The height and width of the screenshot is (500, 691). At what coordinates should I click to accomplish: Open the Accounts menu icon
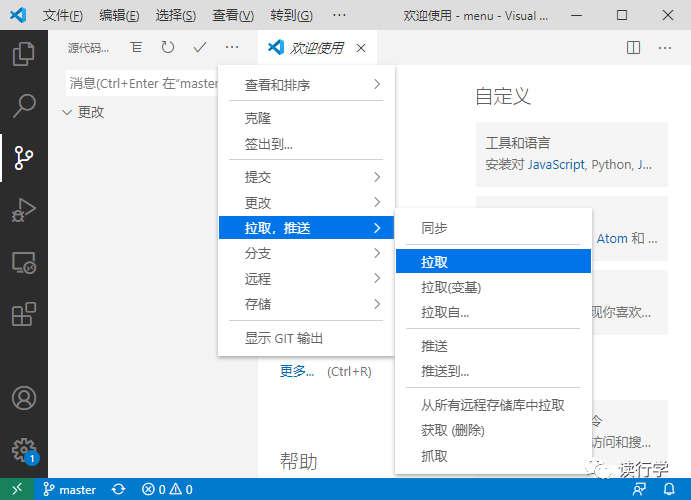pos(24,398)
